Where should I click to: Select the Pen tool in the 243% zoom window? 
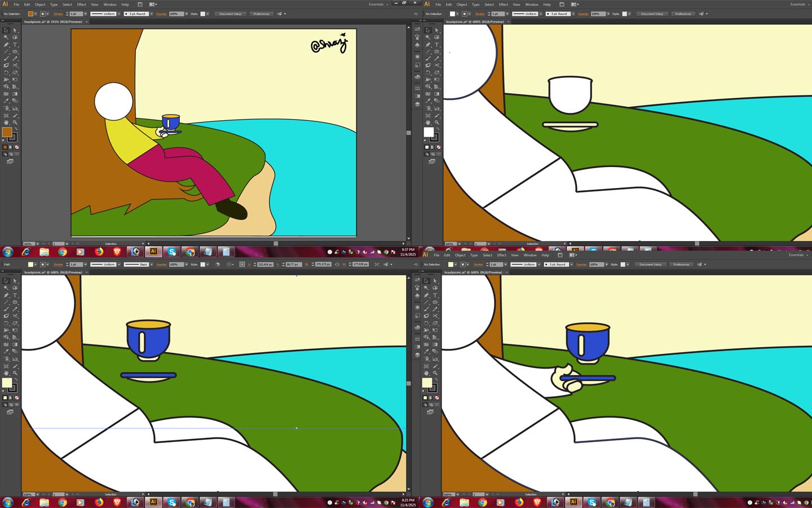point(6,45)
